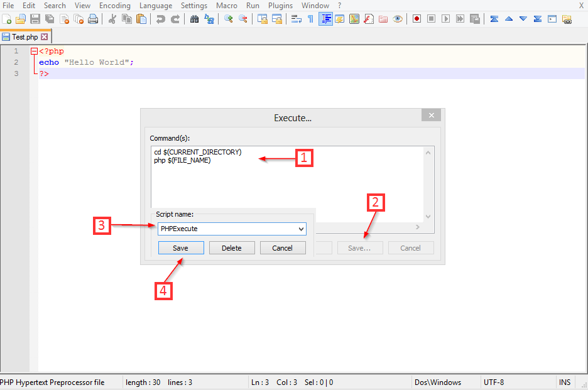
Task: Open the View menu
Action: pyautogui.click(x=82, y=6)
